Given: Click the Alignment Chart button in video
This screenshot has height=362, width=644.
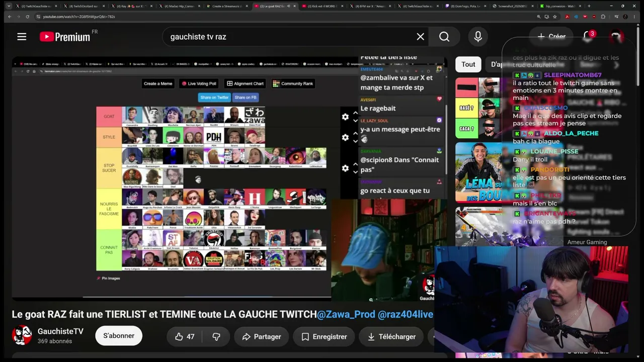Looking at the screenshot, I should 245,83.
